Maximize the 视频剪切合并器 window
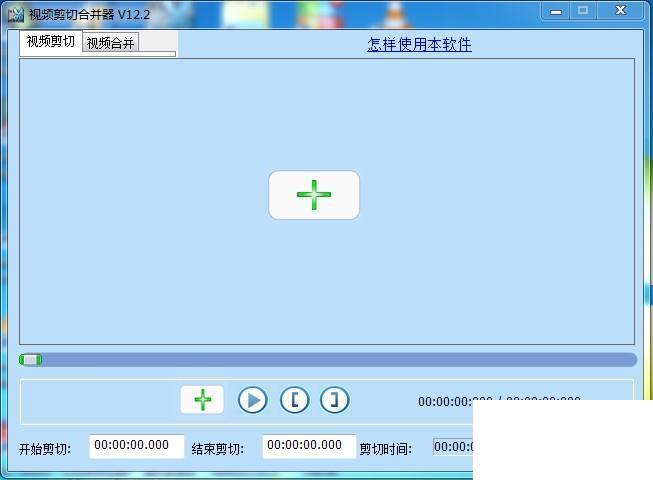The height and width of the screenshot is (480, 653). (583, 10)
